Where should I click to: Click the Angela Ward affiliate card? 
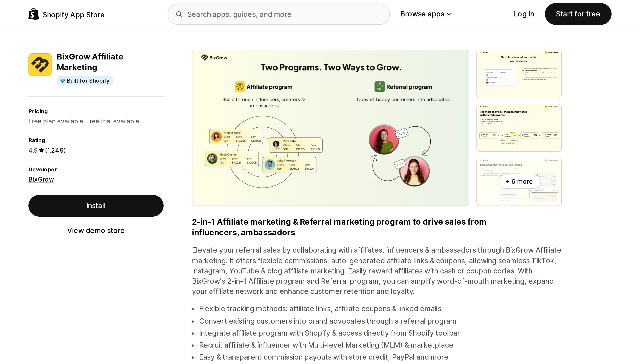[236, 136]
